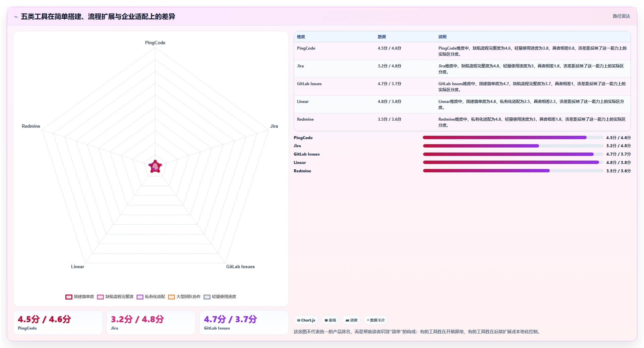
Task: Click the Linear description text in the table
Action: tap(531, 104)
